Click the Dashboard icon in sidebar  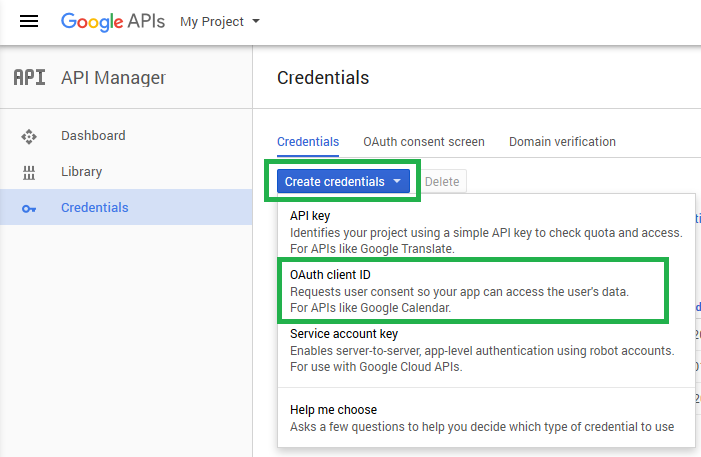(x=29, y=136)
